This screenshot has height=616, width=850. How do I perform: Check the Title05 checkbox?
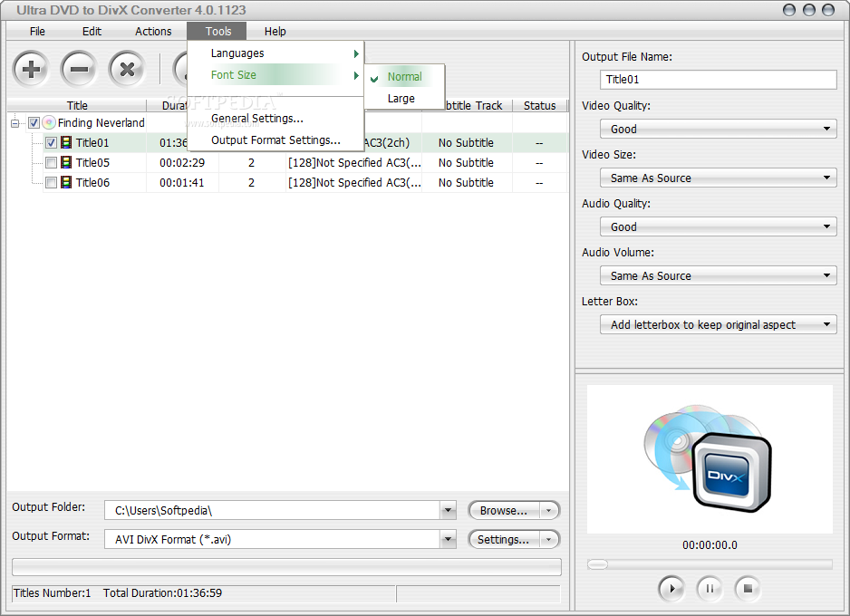point(51,162)
